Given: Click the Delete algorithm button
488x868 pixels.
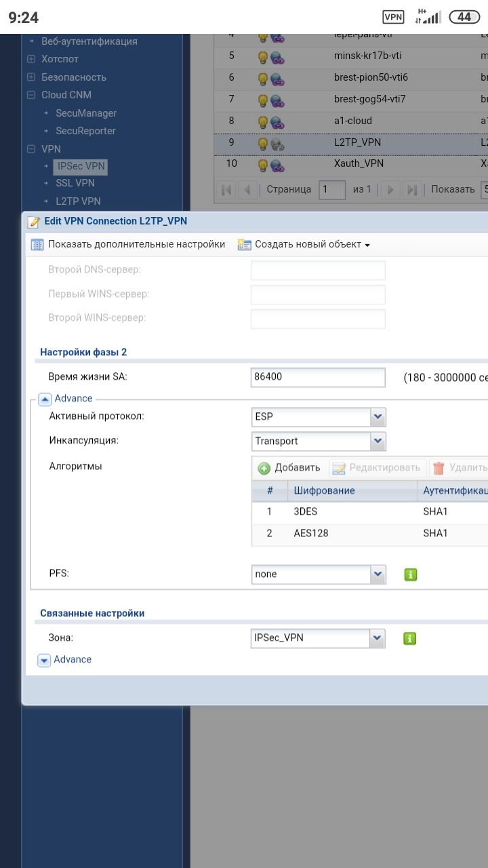Looking at the screenshot, I should click(x=459, y=468).
